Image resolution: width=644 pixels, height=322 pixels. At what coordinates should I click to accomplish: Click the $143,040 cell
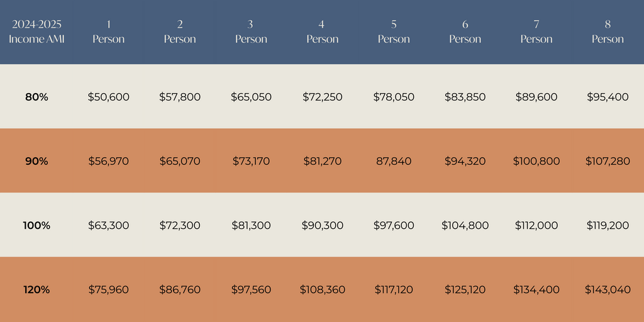pyautogui.click(x=608, y=290)
